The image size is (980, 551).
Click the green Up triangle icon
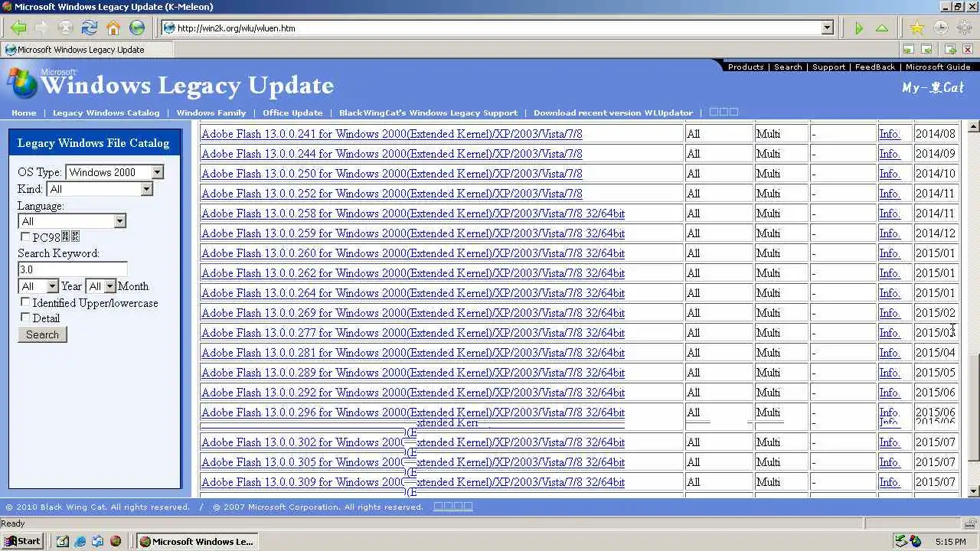point(882,28)
